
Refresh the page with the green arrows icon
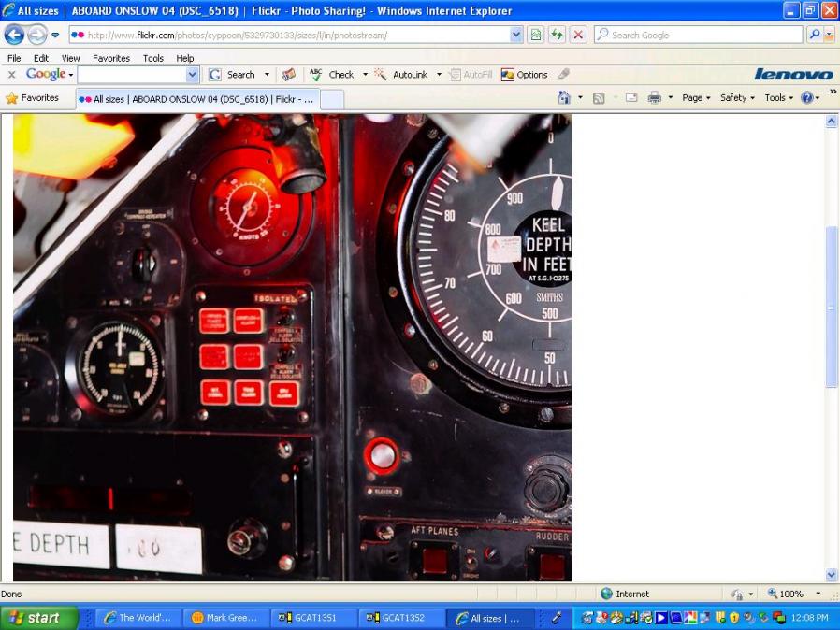[557, 35]
